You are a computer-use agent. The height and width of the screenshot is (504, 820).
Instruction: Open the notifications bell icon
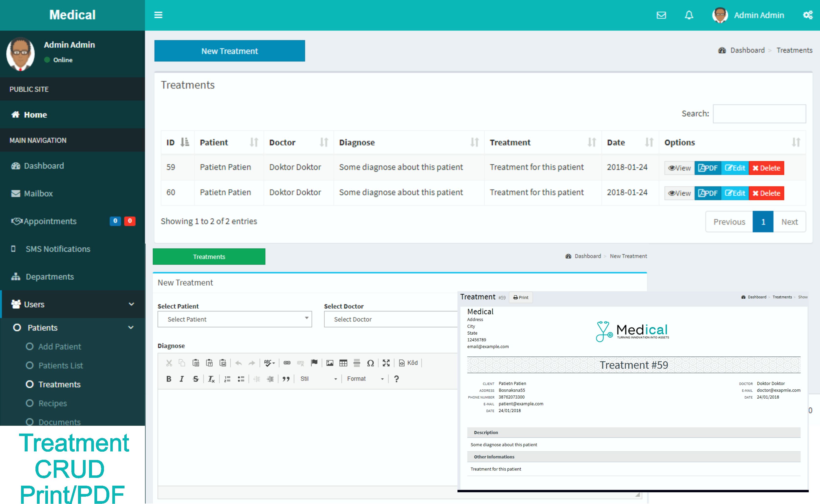[x=689, y=15]
